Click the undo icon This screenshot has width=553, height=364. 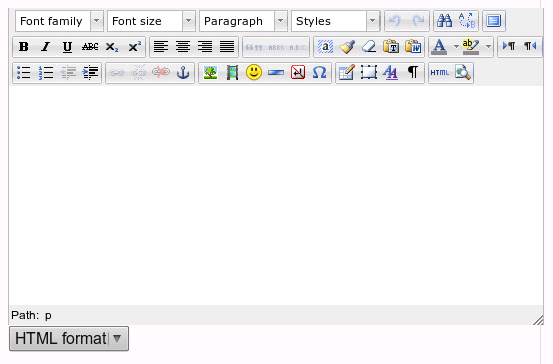395,21
